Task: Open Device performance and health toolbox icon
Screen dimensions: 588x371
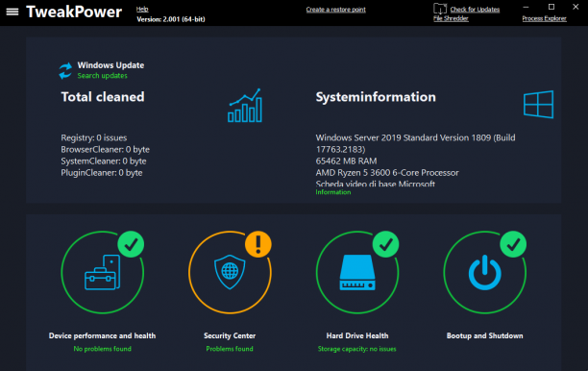Action: (103, 272)
